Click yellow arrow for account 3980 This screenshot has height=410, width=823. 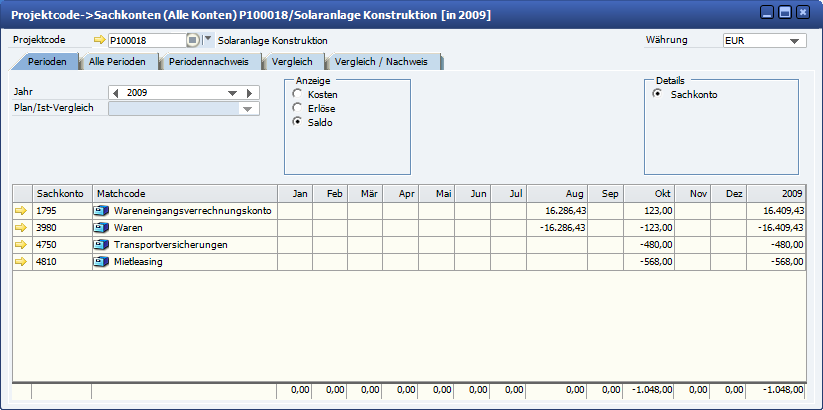click(x=20, y=228)
